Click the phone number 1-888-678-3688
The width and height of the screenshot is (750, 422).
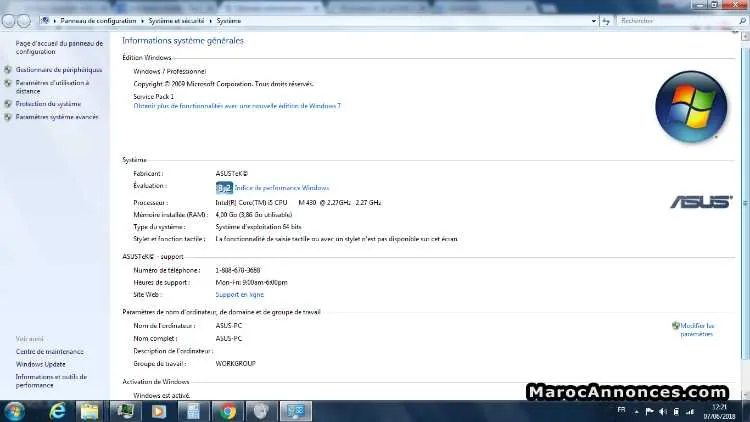pyautogui.click(x=238, y=270)
